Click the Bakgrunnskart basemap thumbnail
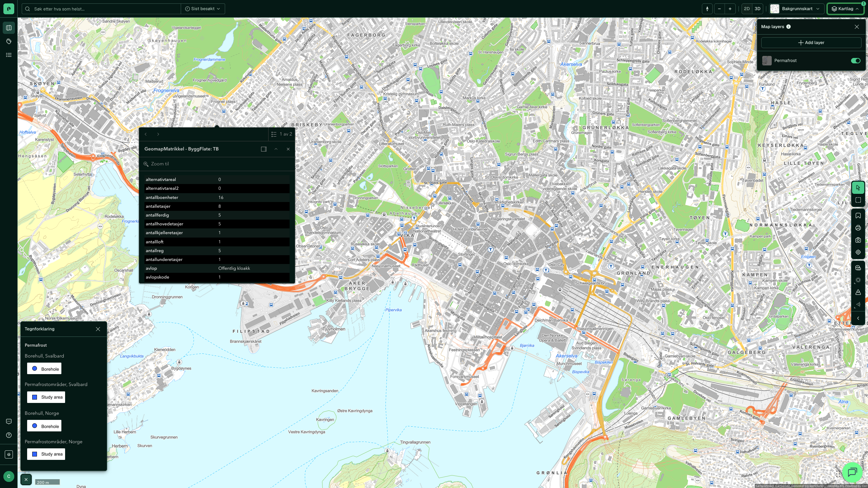This screenshot has height=488, width=868. [x=774, y=9]
